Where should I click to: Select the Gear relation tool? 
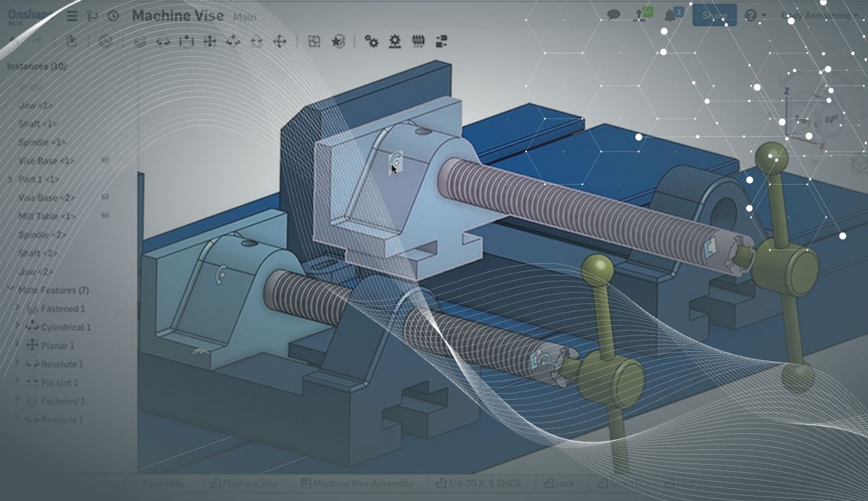371,41
